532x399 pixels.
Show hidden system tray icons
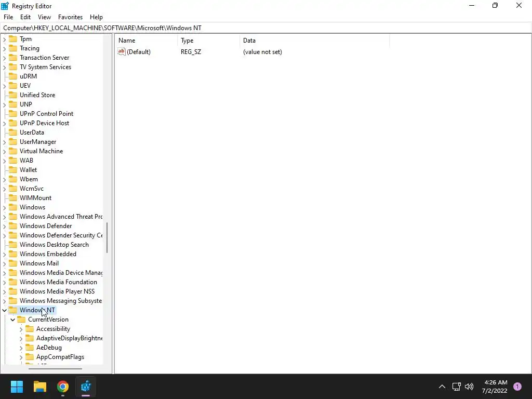tap(442, 387)
